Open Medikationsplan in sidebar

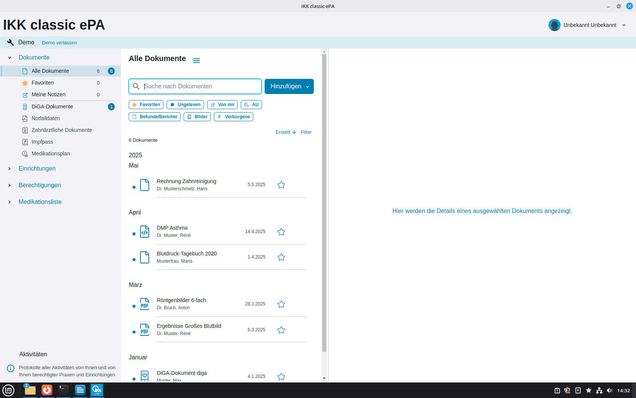(60, 153)
